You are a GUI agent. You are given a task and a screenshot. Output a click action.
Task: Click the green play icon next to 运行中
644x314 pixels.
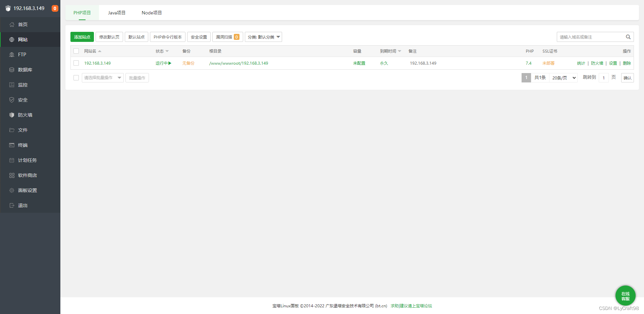point(170,63)
